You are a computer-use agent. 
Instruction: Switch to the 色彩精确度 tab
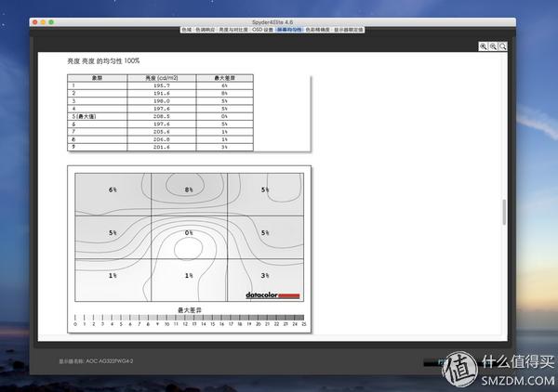317,30
